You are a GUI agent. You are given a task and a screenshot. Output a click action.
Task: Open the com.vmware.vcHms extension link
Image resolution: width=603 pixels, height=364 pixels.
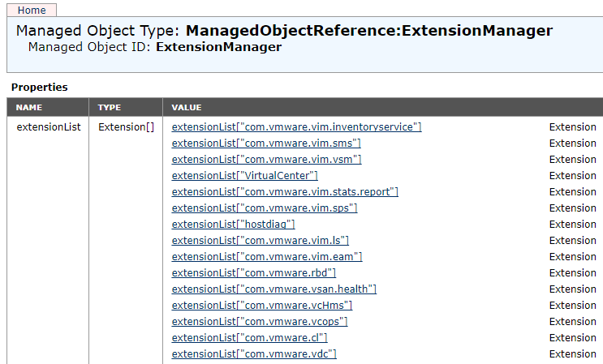(x=262, y=305)
